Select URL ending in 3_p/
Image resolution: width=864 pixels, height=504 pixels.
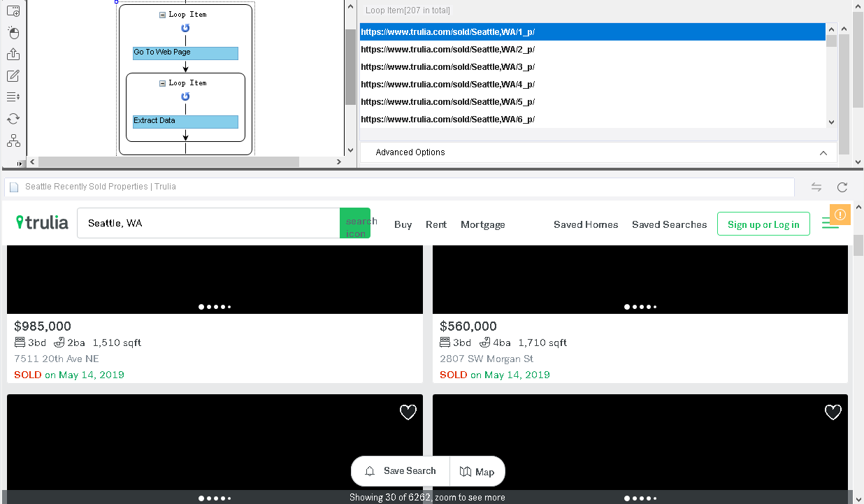click(593, 67)
